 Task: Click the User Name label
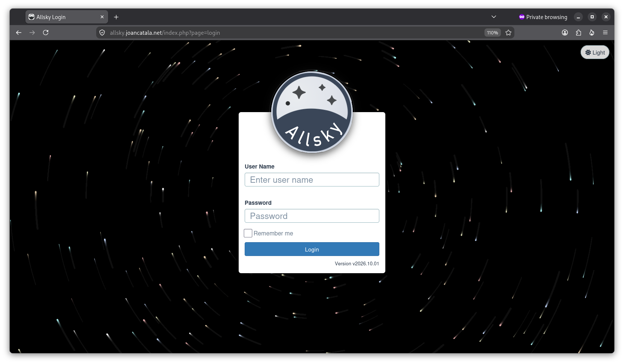[260, 166]
